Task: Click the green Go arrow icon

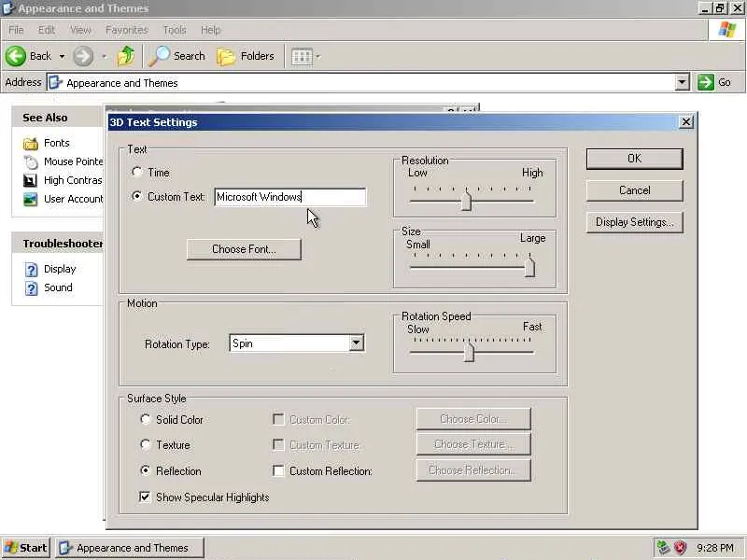Action: coord(706,82)
